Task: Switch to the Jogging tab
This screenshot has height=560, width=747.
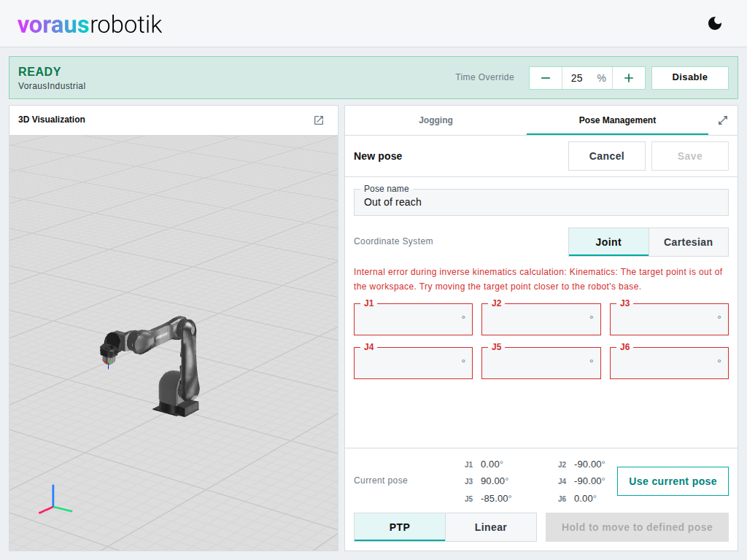Action: pyautogui.click(x=436, y=120)
